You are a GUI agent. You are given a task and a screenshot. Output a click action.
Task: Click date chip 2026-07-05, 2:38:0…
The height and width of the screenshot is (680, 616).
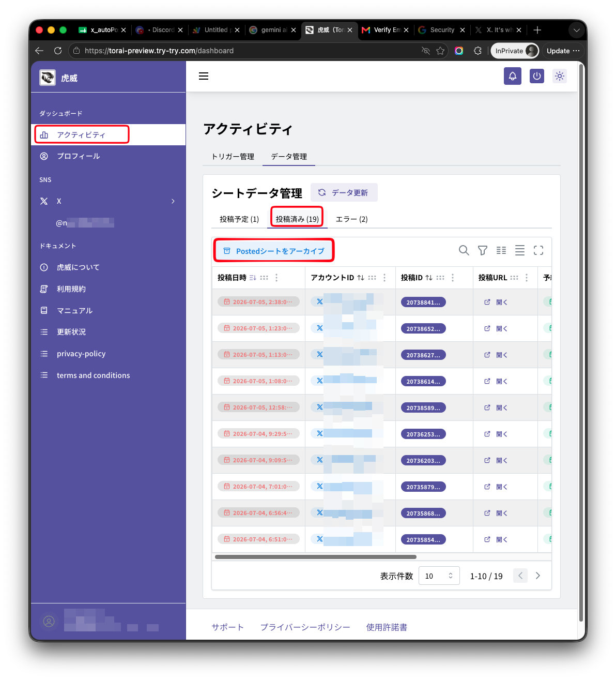258,302
